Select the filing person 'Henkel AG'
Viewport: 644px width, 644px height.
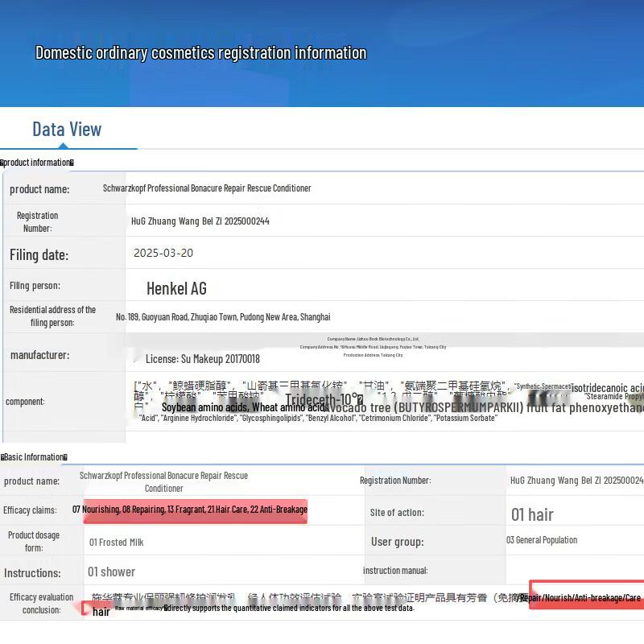[x=176, y=289]
